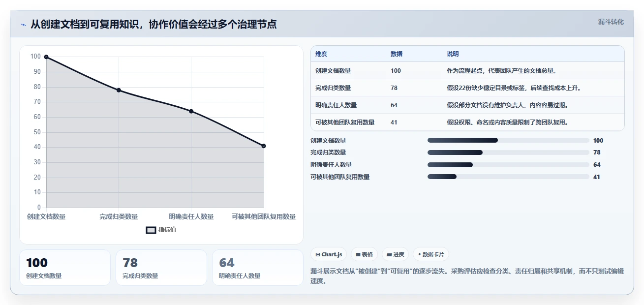Click the 可被其他团队复用数量 progress bar
This screenshot has width=644, height=305.
(508, 177)
